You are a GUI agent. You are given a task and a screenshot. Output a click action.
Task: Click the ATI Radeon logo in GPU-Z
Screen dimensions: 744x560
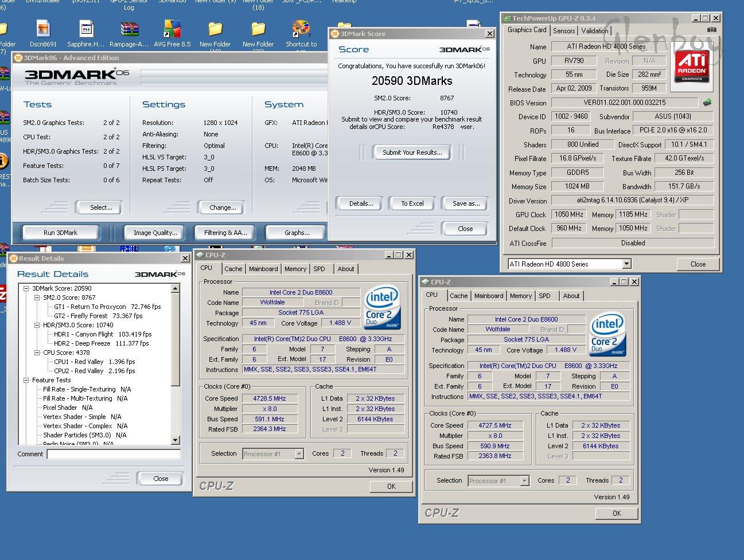(692, 66)
